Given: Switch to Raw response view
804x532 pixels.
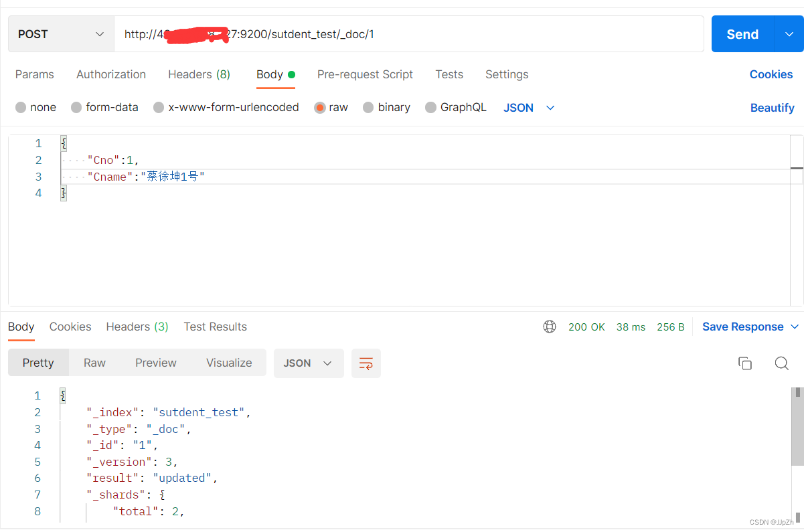Looking at the screenshot, I should pyautogui.click(x=94, y=363).
